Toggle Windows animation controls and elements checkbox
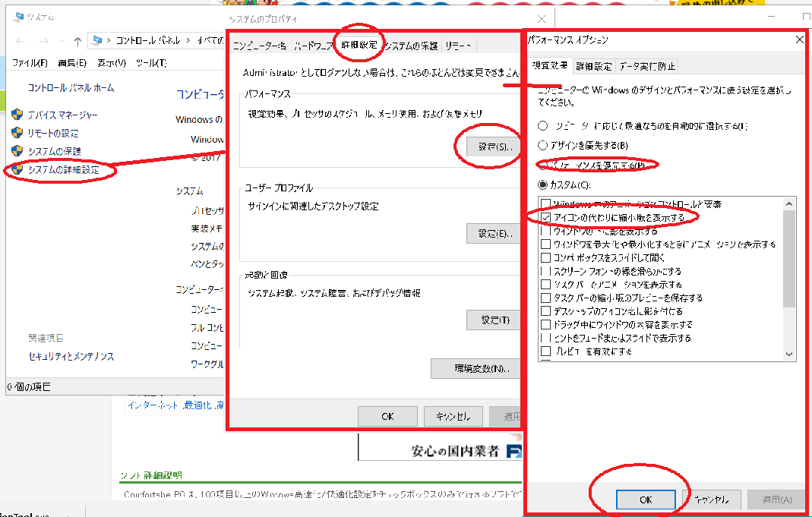 [545, 203]
